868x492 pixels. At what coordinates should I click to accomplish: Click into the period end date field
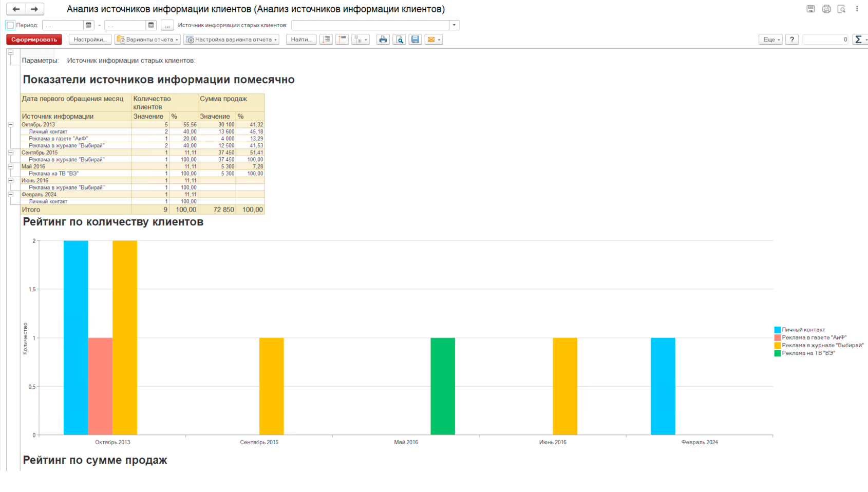click(x=126, y=25)
